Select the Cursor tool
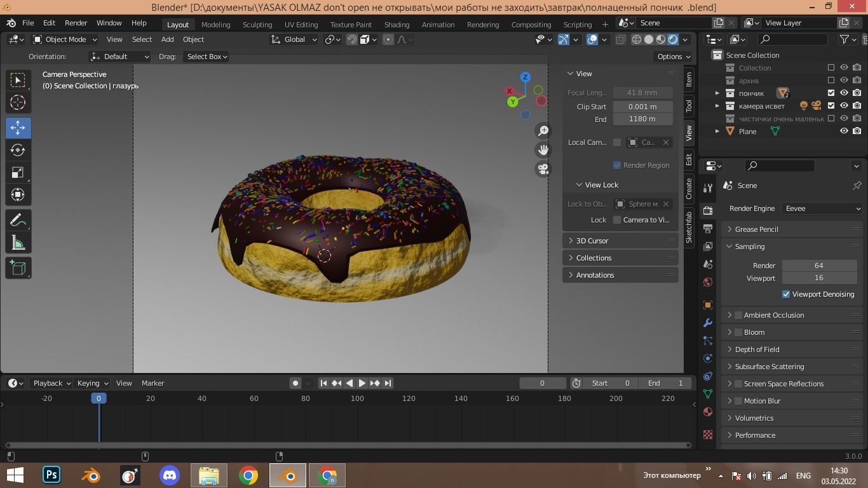 [x=18, y=102]
